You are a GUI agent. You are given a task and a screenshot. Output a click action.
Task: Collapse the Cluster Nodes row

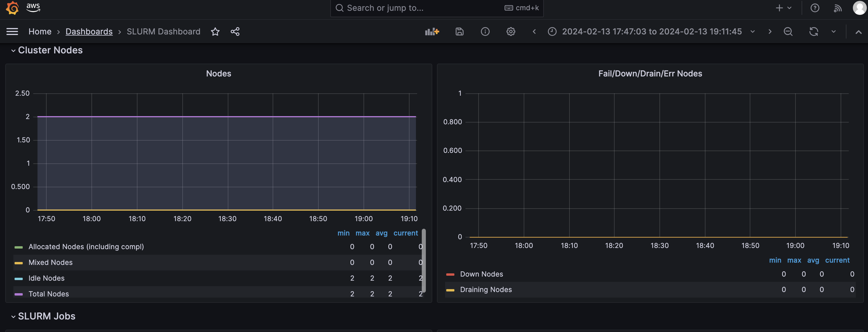click(50, 50)
